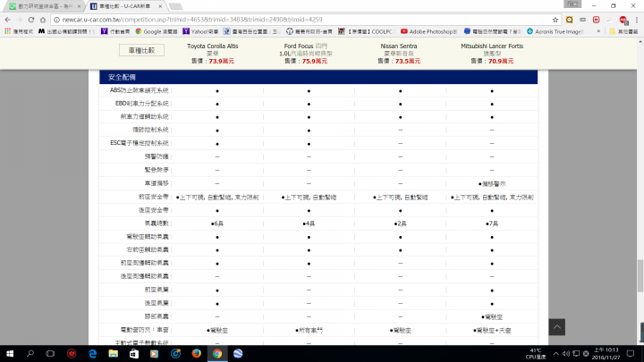Screen dimensions: 644x362
Task: Open the apps grid shortcut in bookmarks bar
Action: coord(7,31)
